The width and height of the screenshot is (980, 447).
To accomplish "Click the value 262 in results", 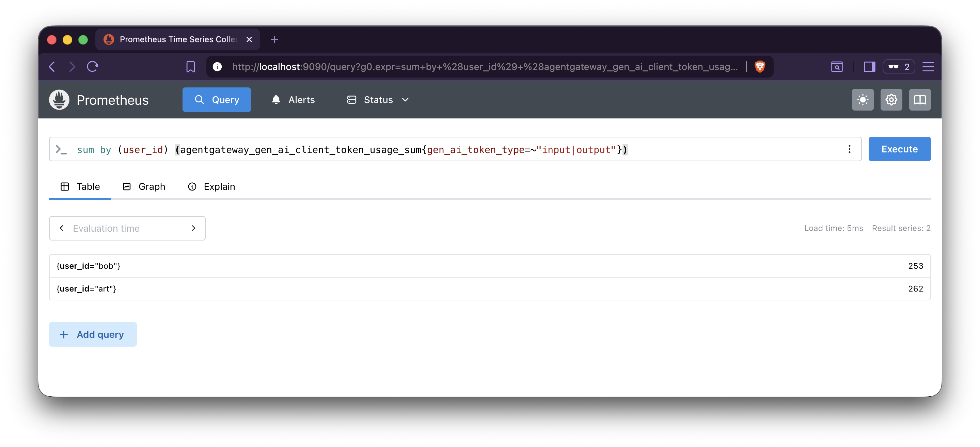I will [x=916, y=289].
